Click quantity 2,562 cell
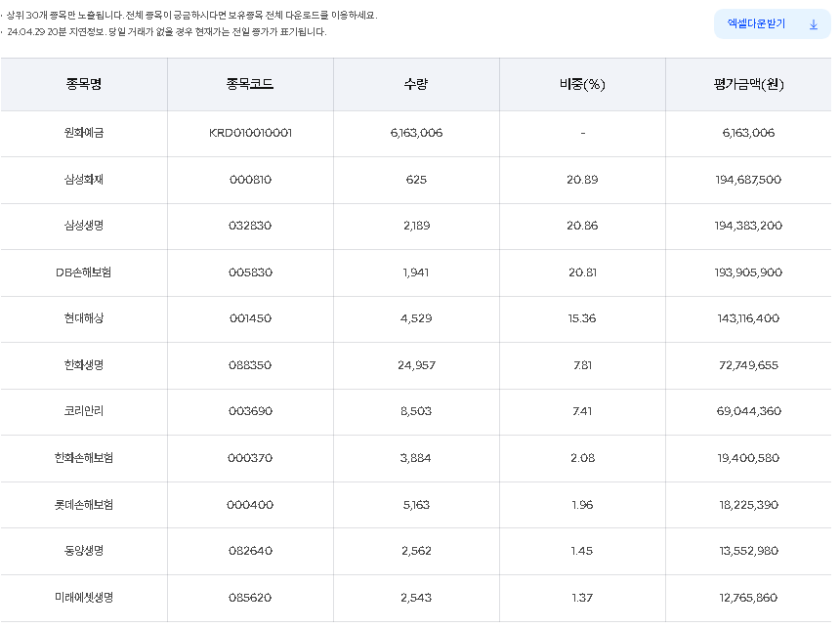The image size is (840, 628). (x=416, y=551)
